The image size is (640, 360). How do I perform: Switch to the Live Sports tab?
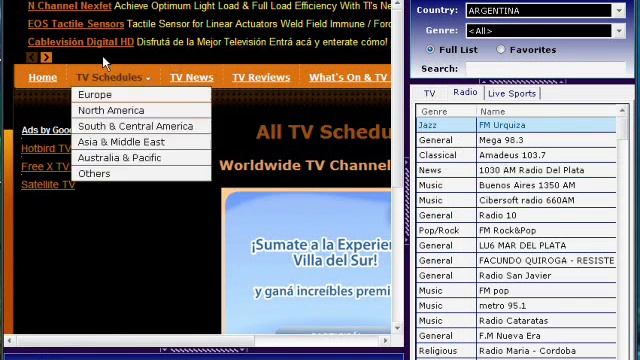(512, 93)
